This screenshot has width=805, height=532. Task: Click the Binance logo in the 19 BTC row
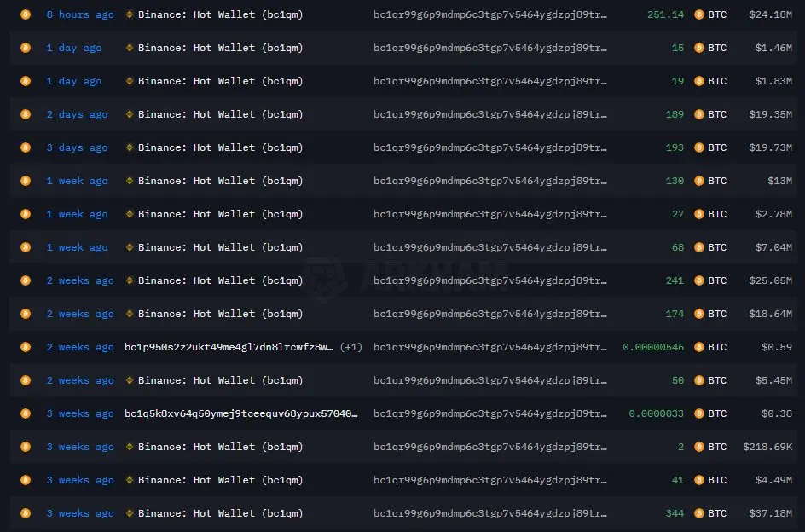tap(130, 81)
